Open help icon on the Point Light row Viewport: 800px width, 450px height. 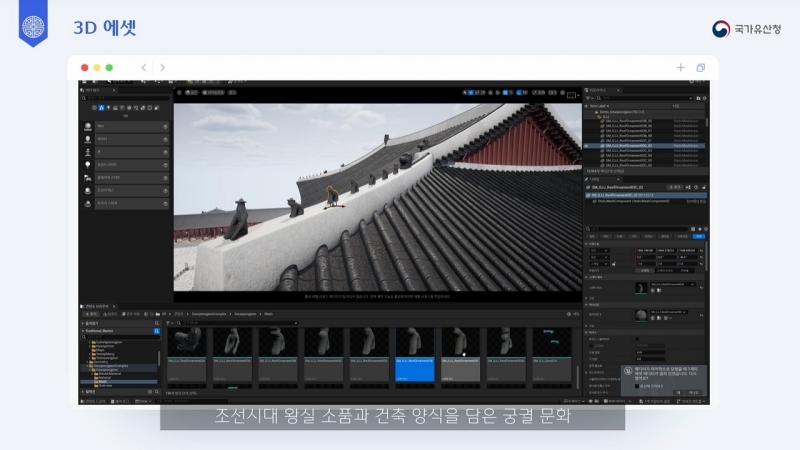pos(165,165)
